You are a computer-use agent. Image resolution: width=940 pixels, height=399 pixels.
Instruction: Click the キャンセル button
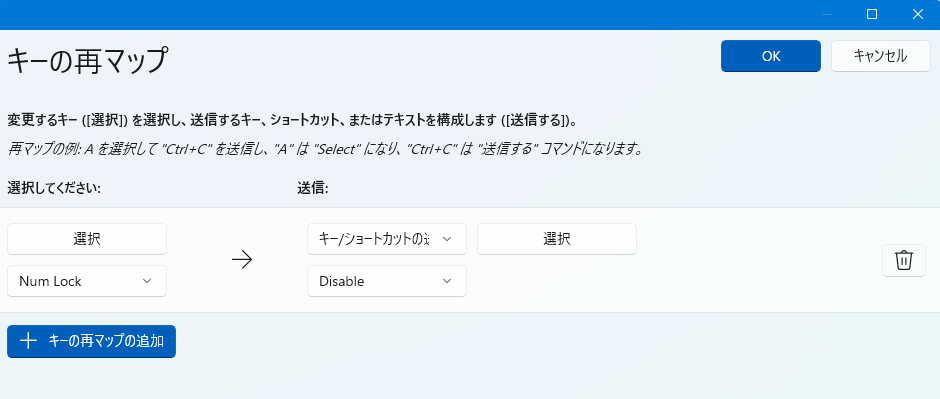pos(881,56)
